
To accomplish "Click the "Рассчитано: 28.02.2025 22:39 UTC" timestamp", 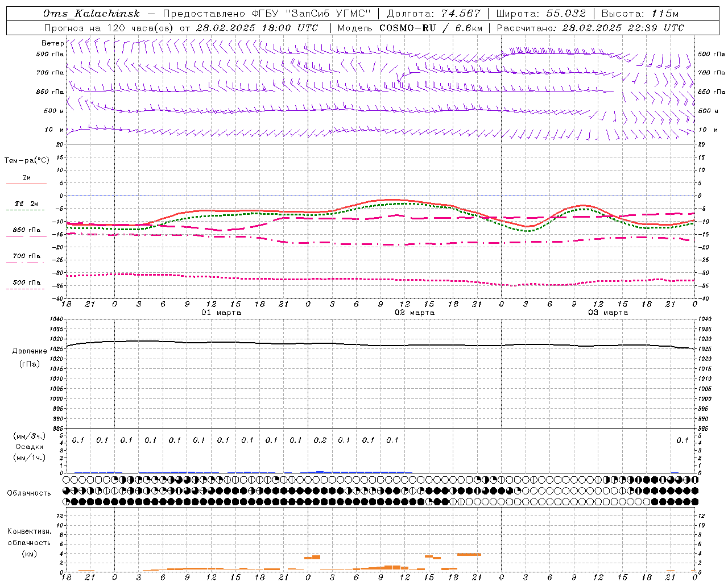I will 590,28.
